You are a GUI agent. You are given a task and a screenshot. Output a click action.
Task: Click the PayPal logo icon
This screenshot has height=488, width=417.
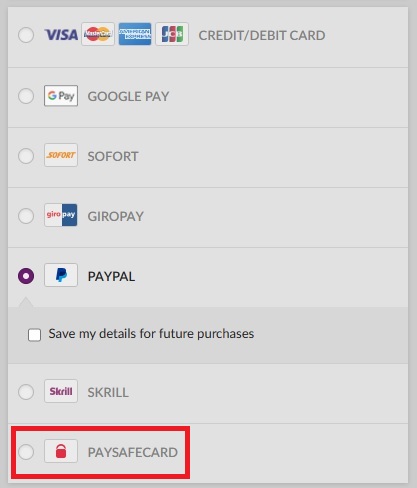point(61,275)
